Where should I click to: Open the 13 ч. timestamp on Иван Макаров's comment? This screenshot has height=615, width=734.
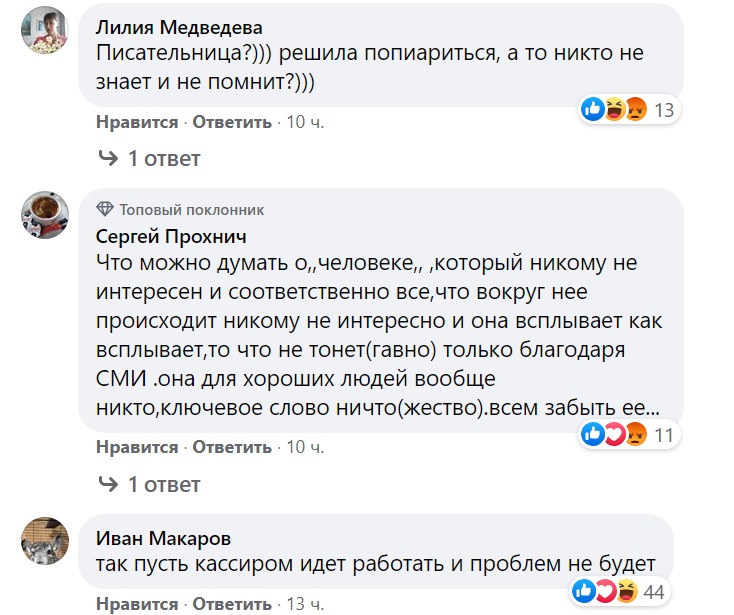[x=305, y=605]
